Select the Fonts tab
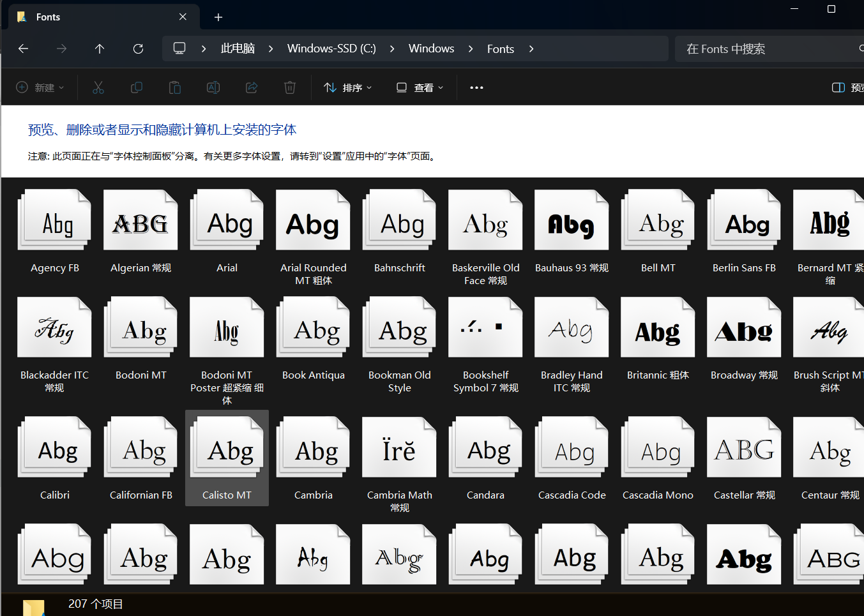This screenshot has height=616, width=864. pyautogui.click(x=104, y=17)
